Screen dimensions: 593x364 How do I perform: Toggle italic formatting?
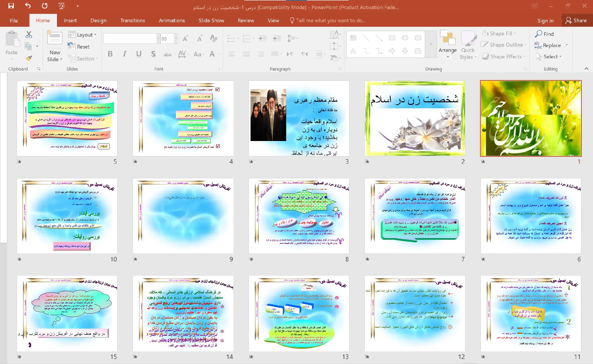coord(124,54)
